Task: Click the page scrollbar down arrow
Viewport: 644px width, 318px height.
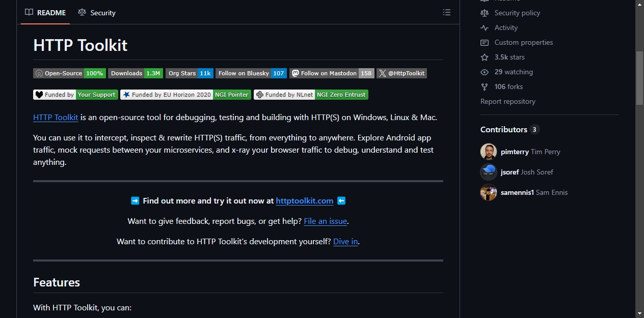Action: pyautogui.click(x=639, y=313)
